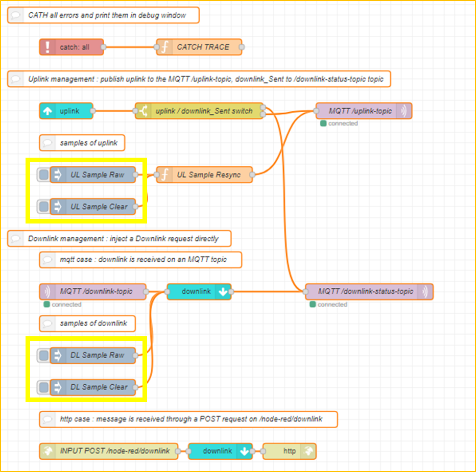Screen dimensions: 476x472
Task: Trigger the UL Sample Clear inject button
Action: 44,207
